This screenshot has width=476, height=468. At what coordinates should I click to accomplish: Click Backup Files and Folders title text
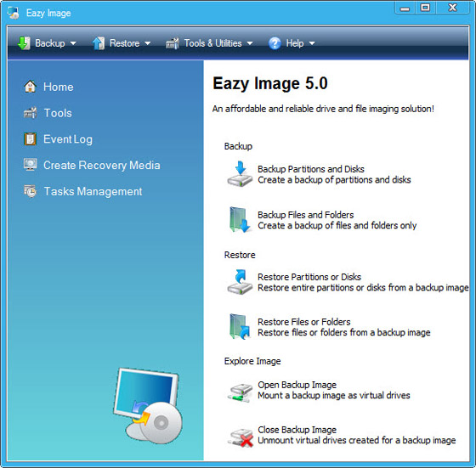[x=306, y=215]
